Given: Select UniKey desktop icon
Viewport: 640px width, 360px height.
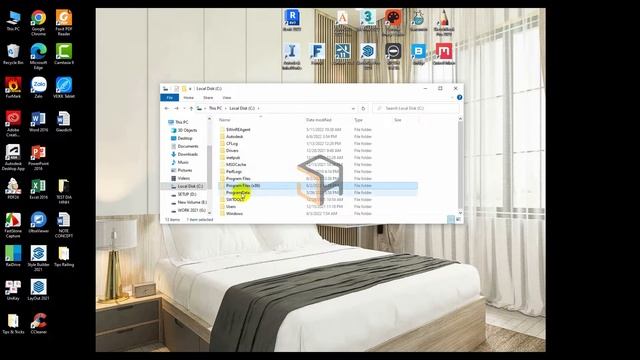Looking at the screenshot, I should 13,290.
